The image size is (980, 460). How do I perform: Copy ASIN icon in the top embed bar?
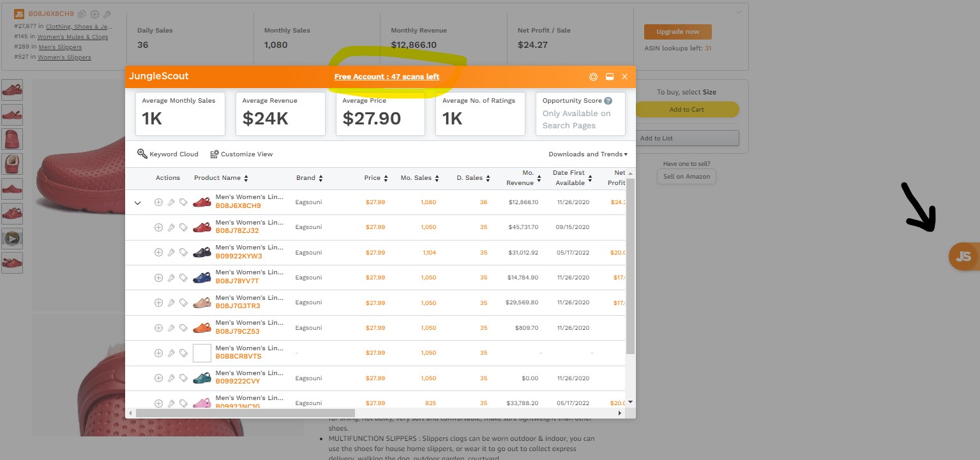pos(82,14)
